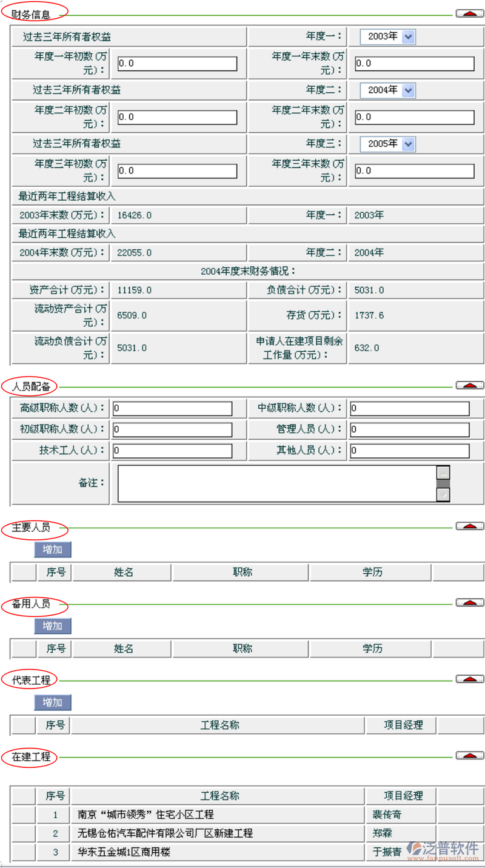Click 增加 button under 代表工程
Image resolution: width=485 pixels, height=868 pixels.
tap(53, 702)
